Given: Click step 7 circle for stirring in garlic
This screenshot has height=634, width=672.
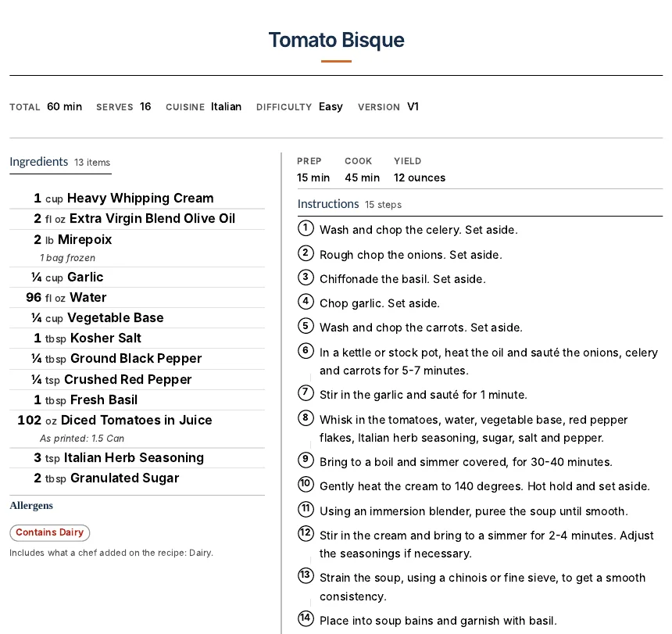Looking at the screenshot, I should pyautogui.click(x=306, y=392).
